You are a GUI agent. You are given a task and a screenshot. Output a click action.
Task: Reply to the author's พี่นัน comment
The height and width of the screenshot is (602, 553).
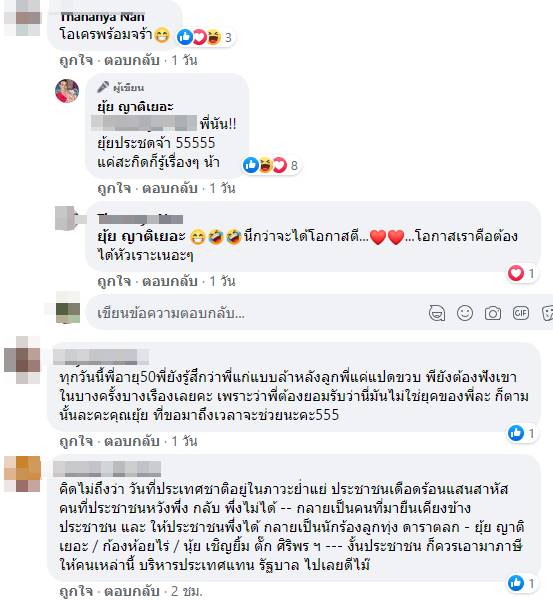pyautogui.click(x=170, y=189)
